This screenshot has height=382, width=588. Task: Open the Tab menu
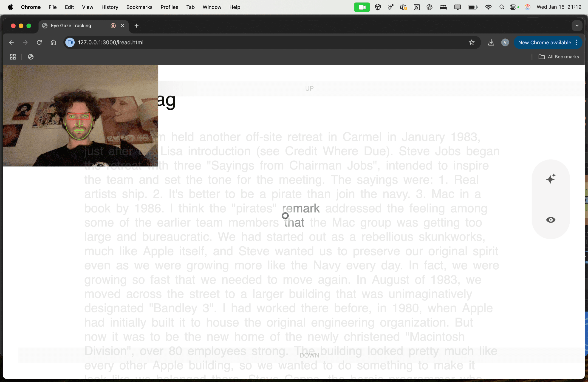tap(190, 7)
